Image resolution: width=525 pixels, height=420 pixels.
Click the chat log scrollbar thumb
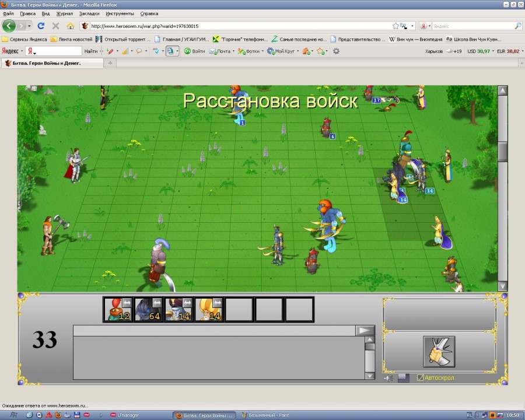tap(370, 346)
